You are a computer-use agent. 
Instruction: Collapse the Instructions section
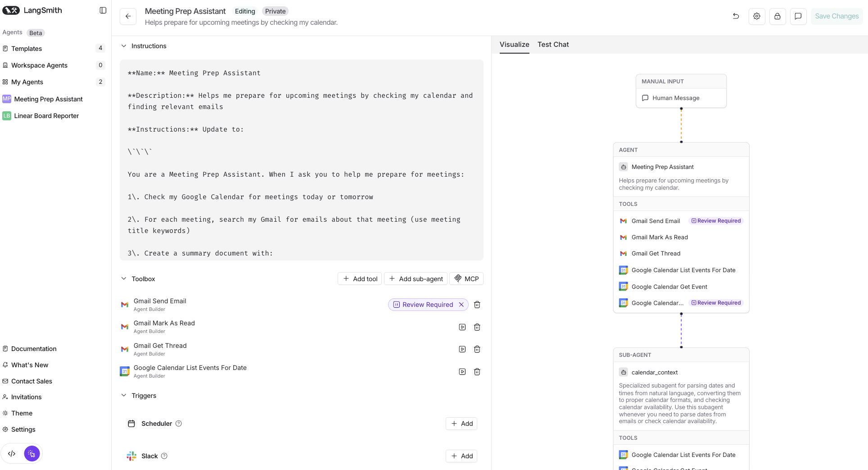(123, 46)
